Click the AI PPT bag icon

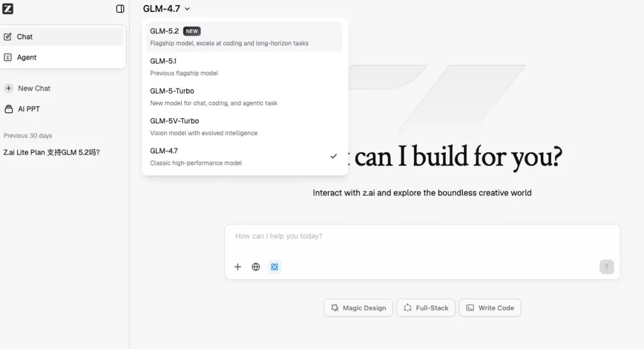[9, 109]
